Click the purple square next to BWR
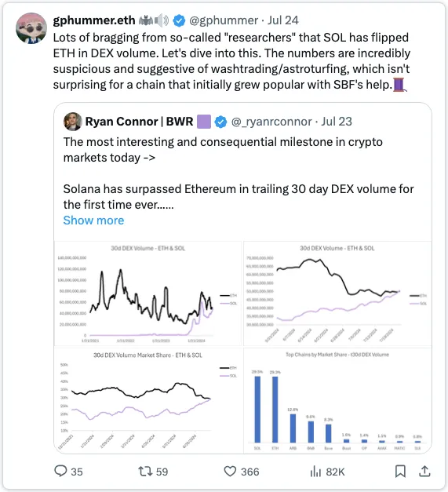The image size is (448, 492). click(204, 122)
